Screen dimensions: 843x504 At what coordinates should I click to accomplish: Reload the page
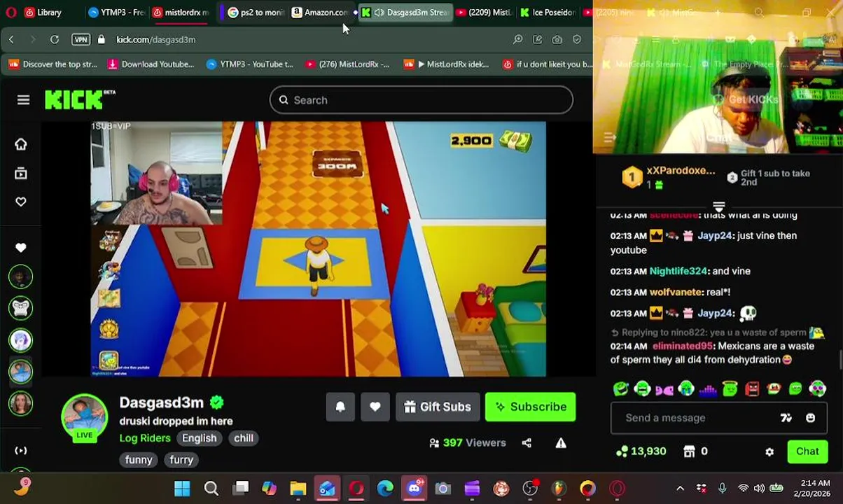pos(54,40)
